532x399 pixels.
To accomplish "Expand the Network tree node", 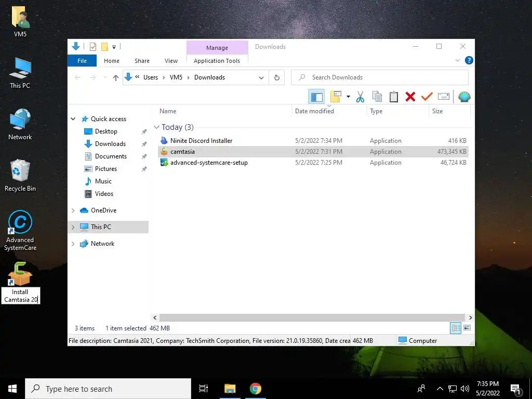I will [x=73, y=244].
